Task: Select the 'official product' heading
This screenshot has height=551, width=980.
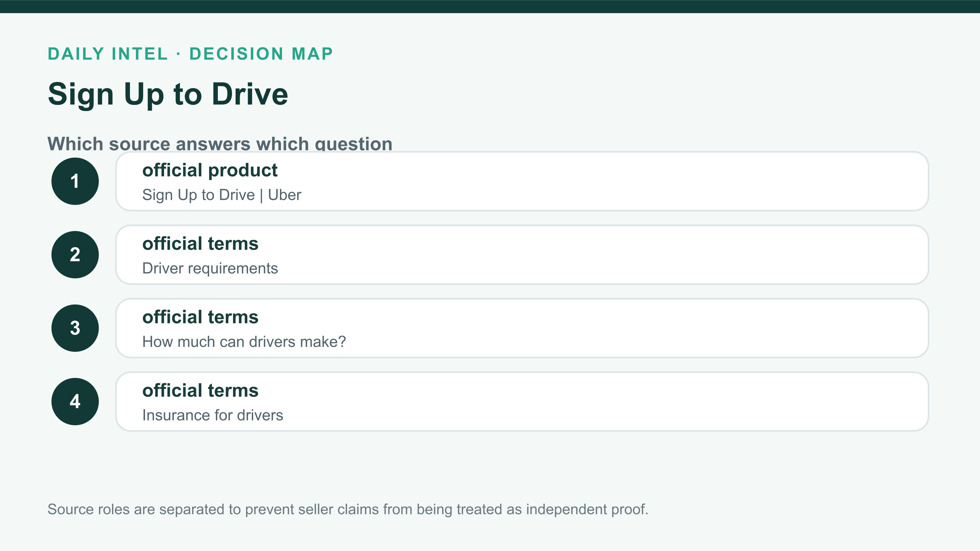Action: click(x=210, y=170)
